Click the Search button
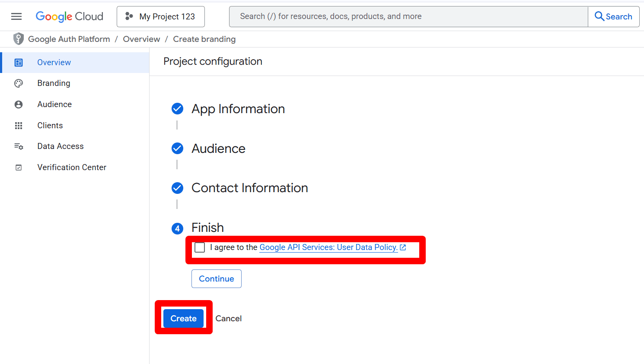This screenshot has width=644, height=364. [614, 16]
